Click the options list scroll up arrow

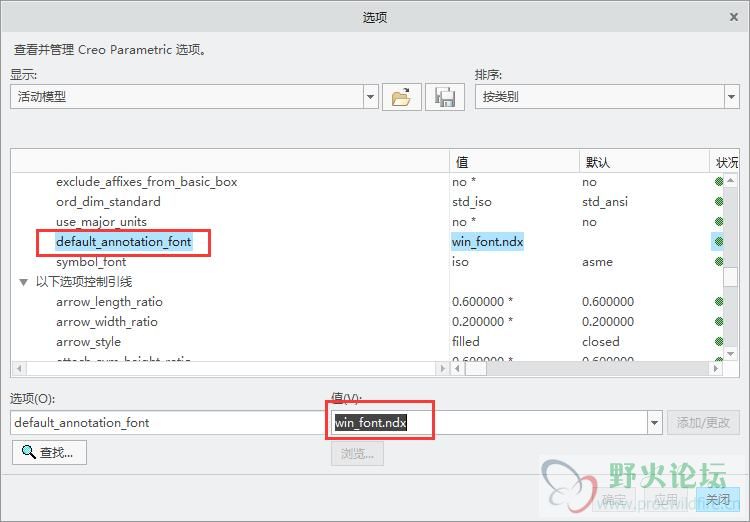[x=730, y=180]
